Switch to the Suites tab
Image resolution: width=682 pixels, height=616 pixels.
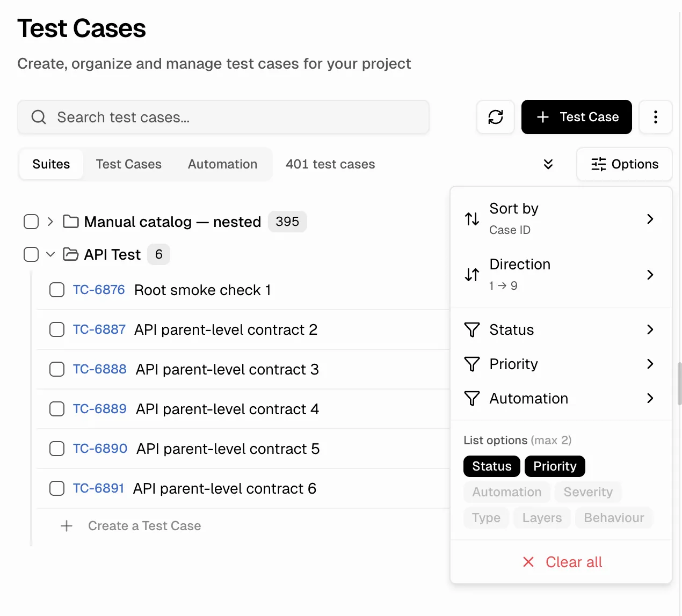[x=51, y=164]
